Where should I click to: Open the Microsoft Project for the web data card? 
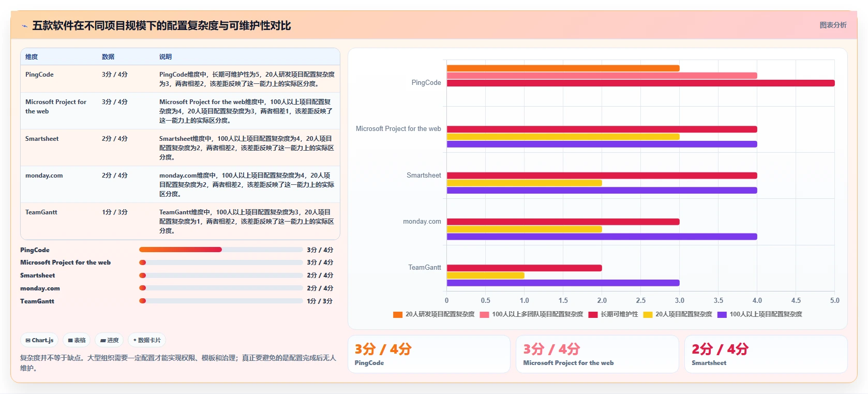click(597, 354)
